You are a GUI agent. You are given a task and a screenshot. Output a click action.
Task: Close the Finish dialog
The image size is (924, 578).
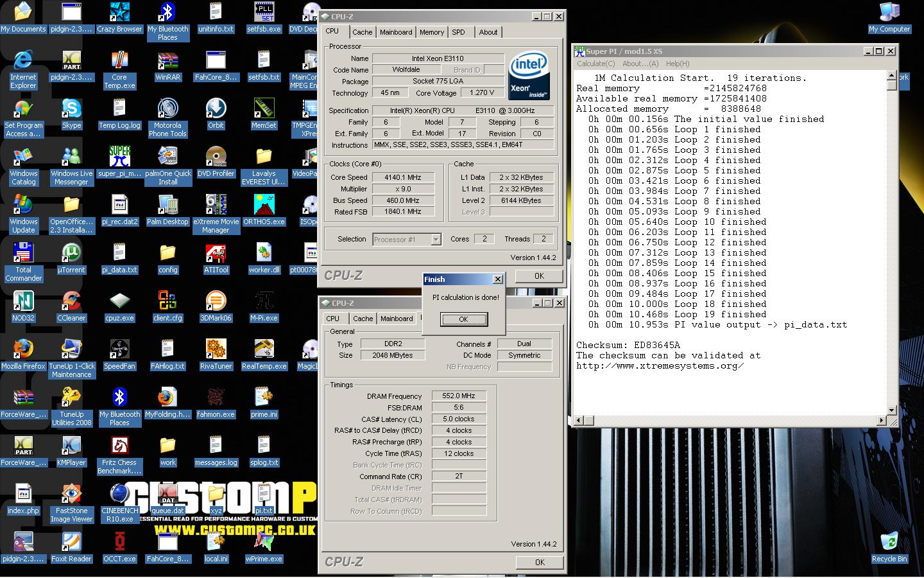click(x=497, y=279)
